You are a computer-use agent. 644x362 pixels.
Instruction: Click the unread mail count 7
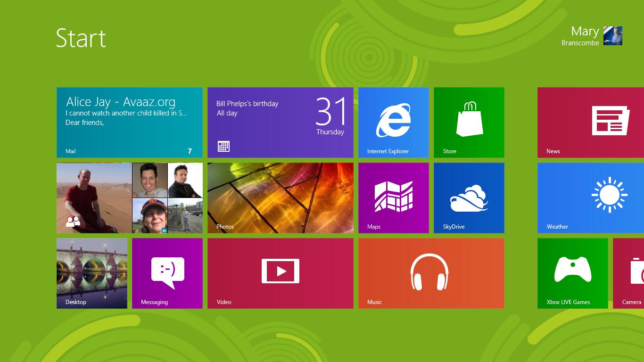[x=190, y=151]
